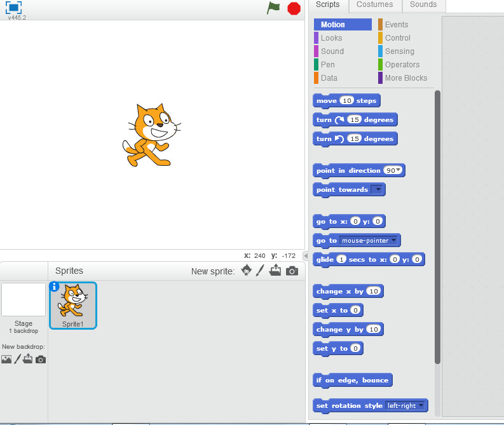Image resolution: width=504 pixels, height=425 pixels.
Task: Toggle full-screen presentation mode icon
Action: 13,8
